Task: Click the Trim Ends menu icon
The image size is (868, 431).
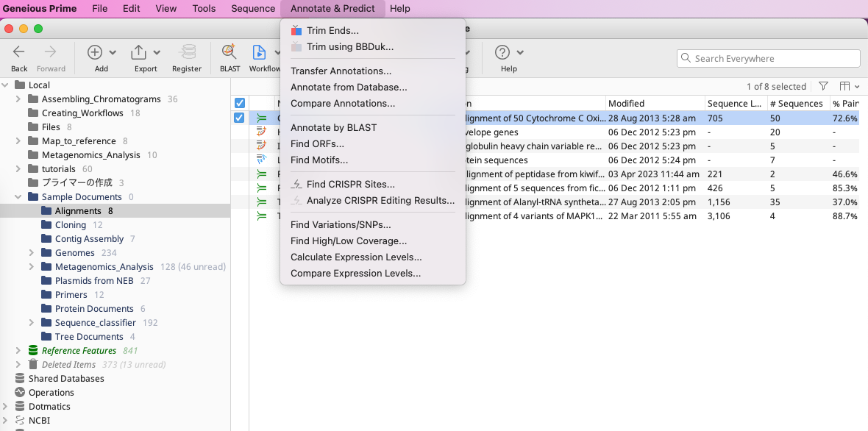Action: tap(296, 31)
